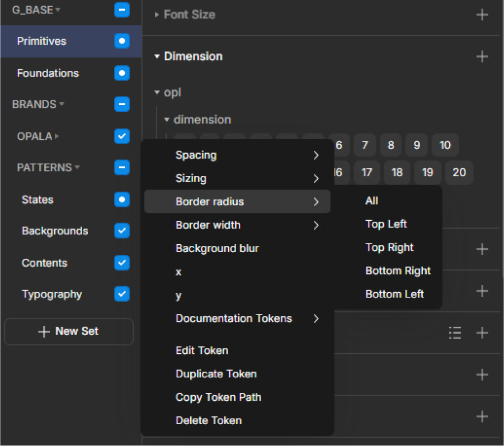Select Duplicate Token menu entry

[216, 374]
